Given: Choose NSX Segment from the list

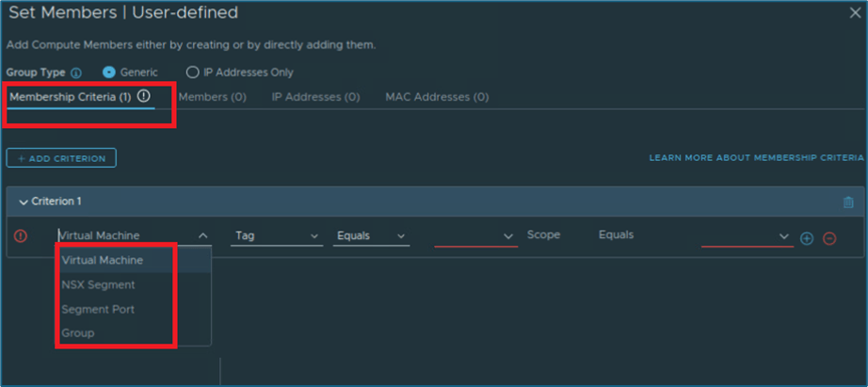Looking at the screenshot, I should point(98,284).
